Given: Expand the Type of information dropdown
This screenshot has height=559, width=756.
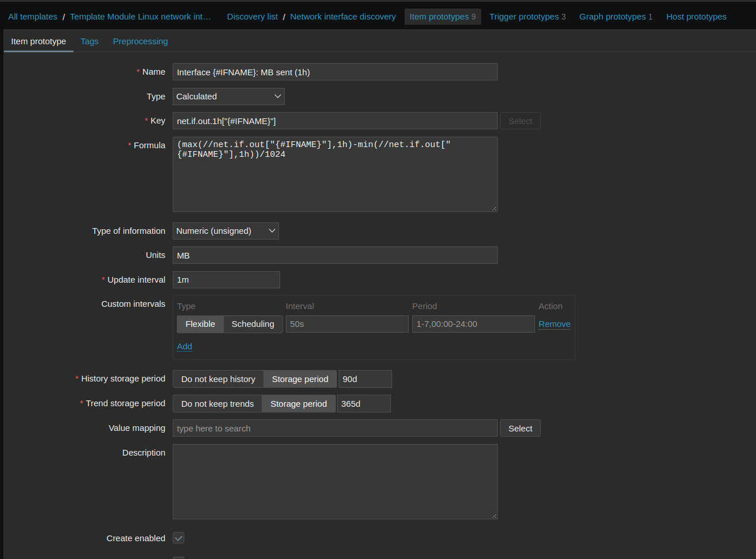Looking at the screenshot, I should tap(226, 231).
